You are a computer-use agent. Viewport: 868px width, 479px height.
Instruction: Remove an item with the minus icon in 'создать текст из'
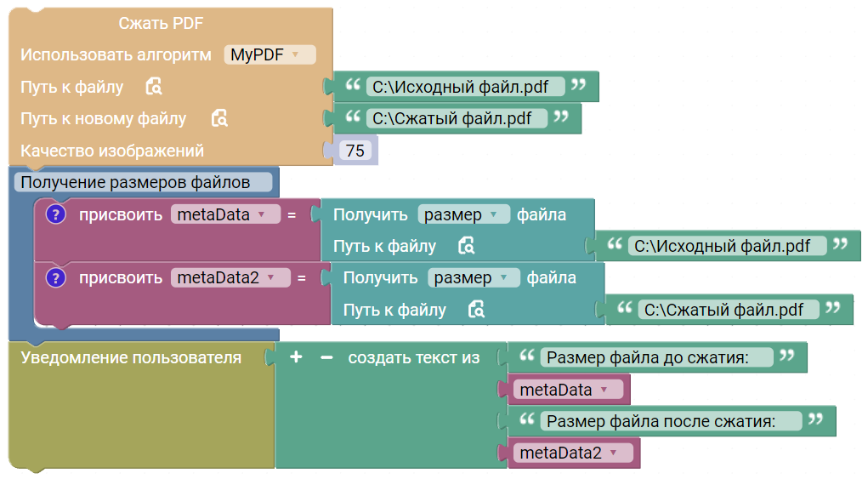[326, 357]
